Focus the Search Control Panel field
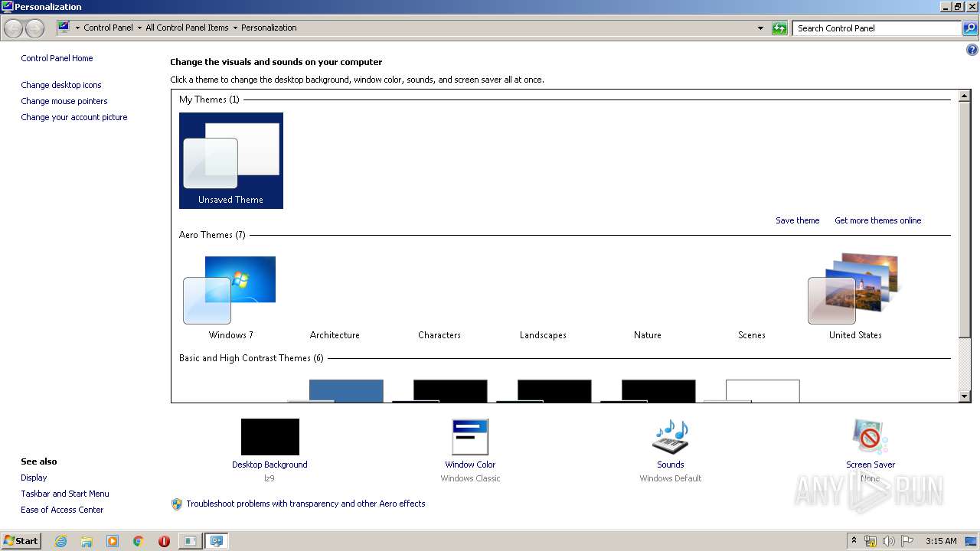The width and height of the screenshot is (980, 551). (x=877, y=28)
